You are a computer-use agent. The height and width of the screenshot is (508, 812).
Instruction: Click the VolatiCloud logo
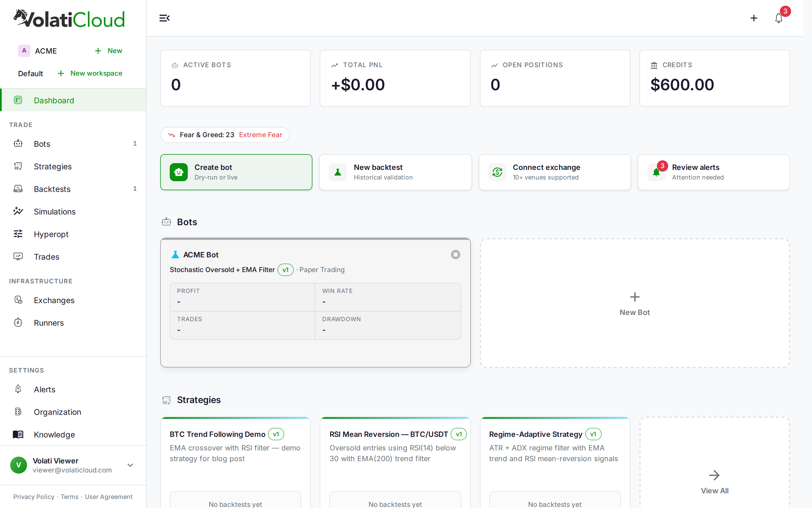coord(69,18)
